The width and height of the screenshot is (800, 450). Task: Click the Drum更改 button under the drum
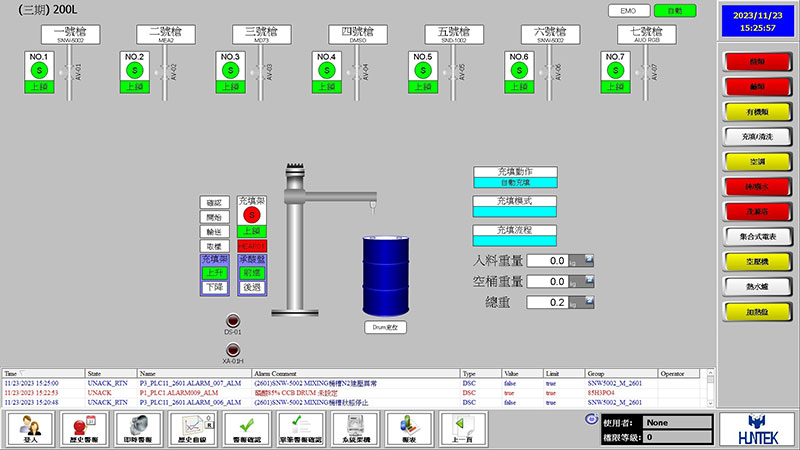pos(385,326)
